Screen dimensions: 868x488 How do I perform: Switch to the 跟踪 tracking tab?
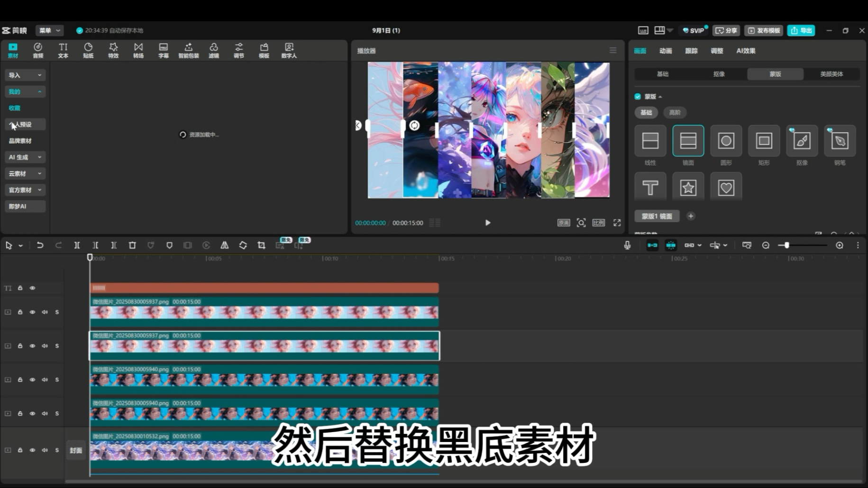691,51
